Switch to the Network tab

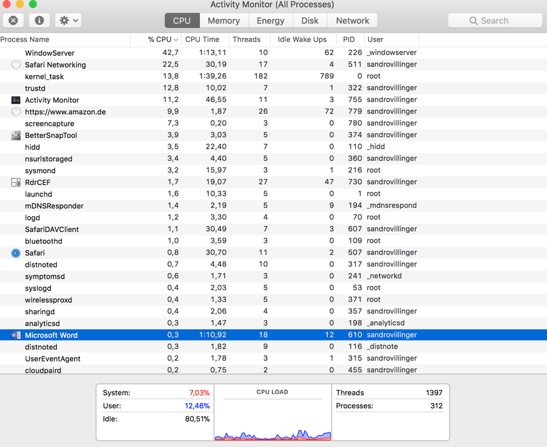352,21
